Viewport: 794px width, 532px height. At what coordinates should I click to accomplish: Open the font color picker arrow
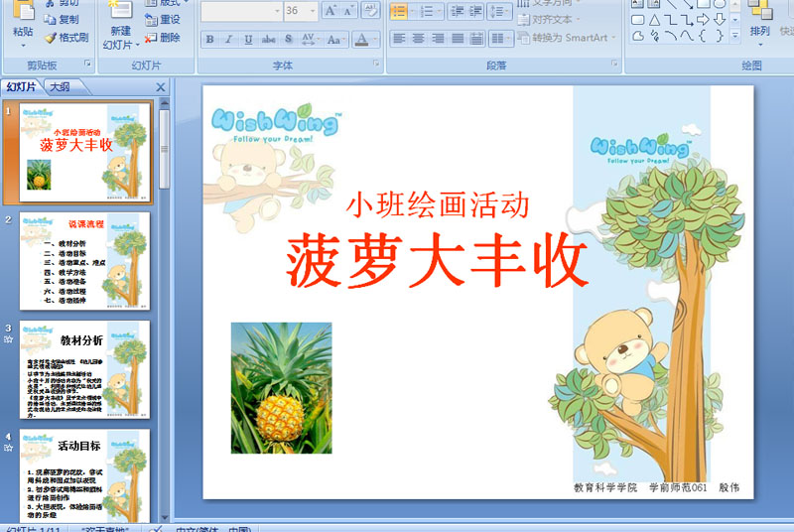coord(376,39)
